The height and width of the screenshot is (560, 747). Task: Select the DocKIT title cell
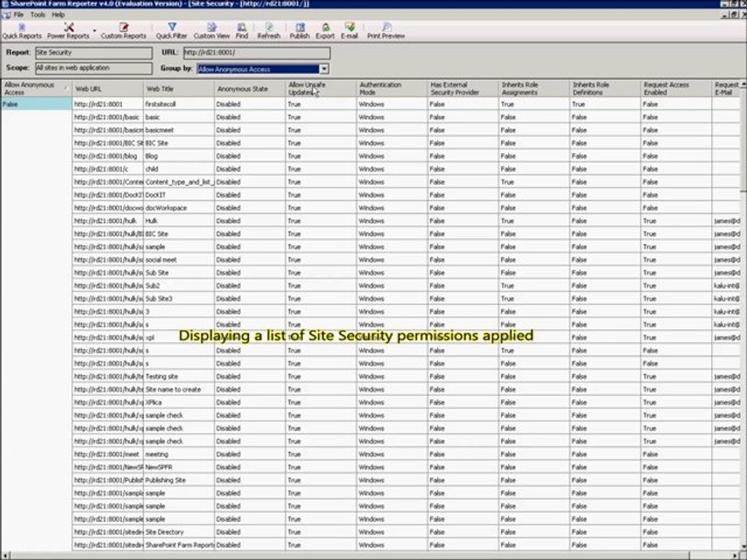tap(179, 194)
